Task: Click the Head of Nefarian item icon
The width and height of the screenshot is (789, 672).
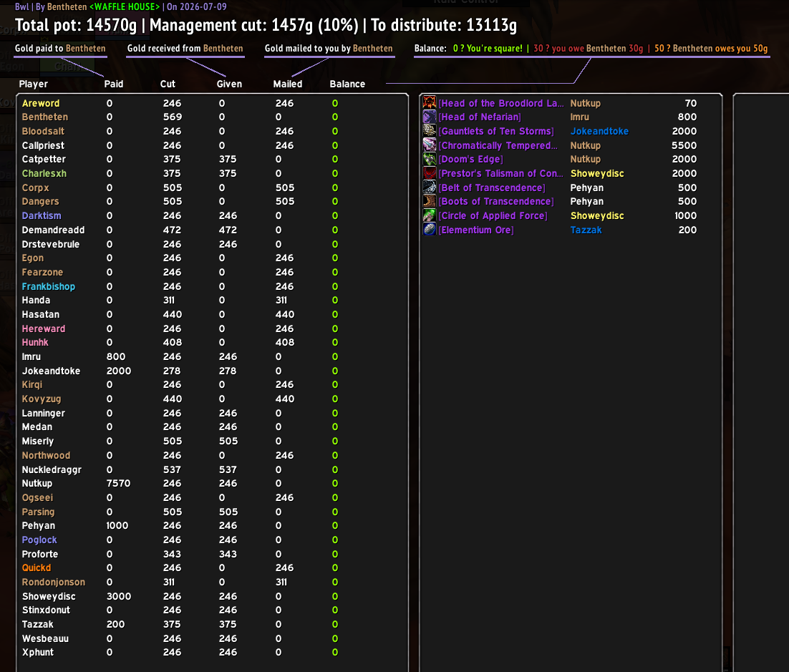Action: click(x=429, y=117)
